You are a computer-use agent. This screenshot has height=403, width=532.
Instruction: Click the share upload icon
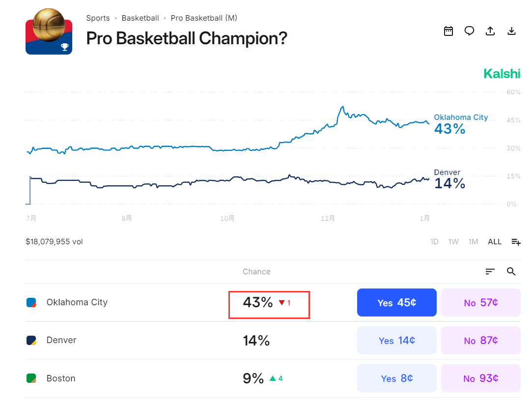pyautogui.click(x=490, y=31)
